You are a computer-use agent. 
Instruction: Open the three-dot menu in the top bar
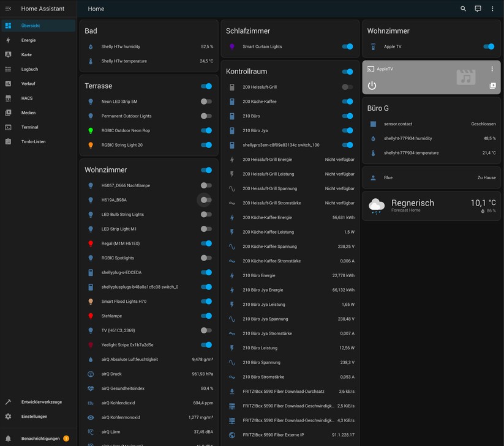tap(492, 9)
